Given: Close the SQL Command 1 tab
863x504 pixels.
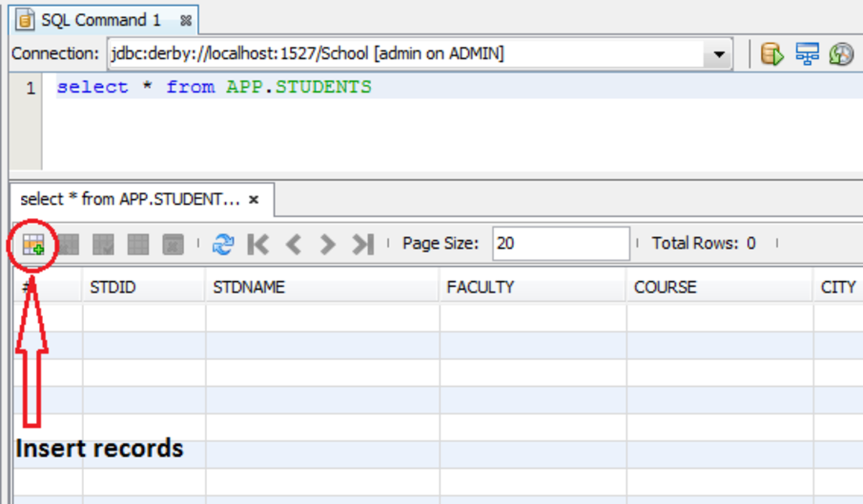Looking at the screenshot, I should click(x=186, y=21).
